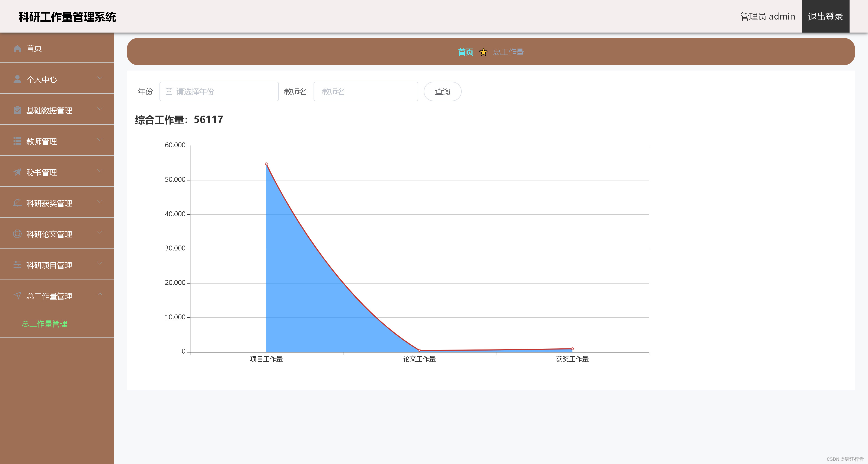Click the 年份 field label
Viewport: 868px width, 464px height.
click(145, 91)
